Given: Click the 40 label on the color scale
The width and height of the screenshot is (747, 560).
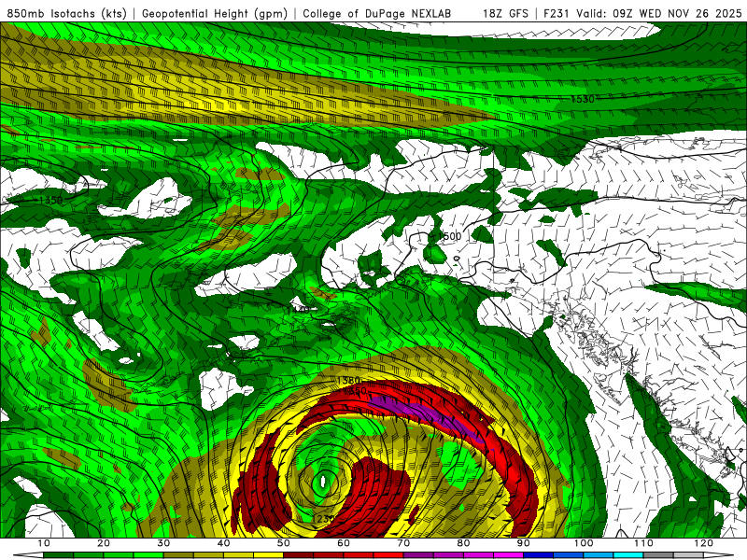Looking at the screenshot, I should [223, 543].
